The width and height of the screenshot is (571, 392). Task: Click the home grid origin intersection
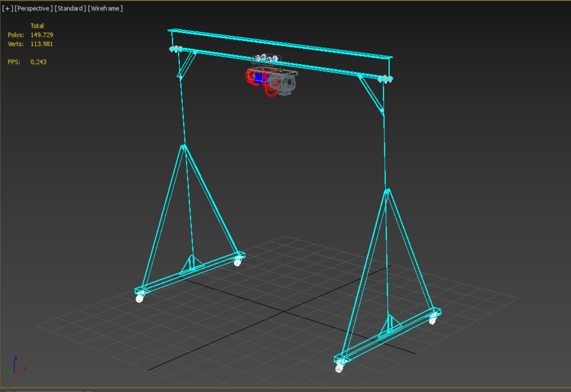[284, 312]
